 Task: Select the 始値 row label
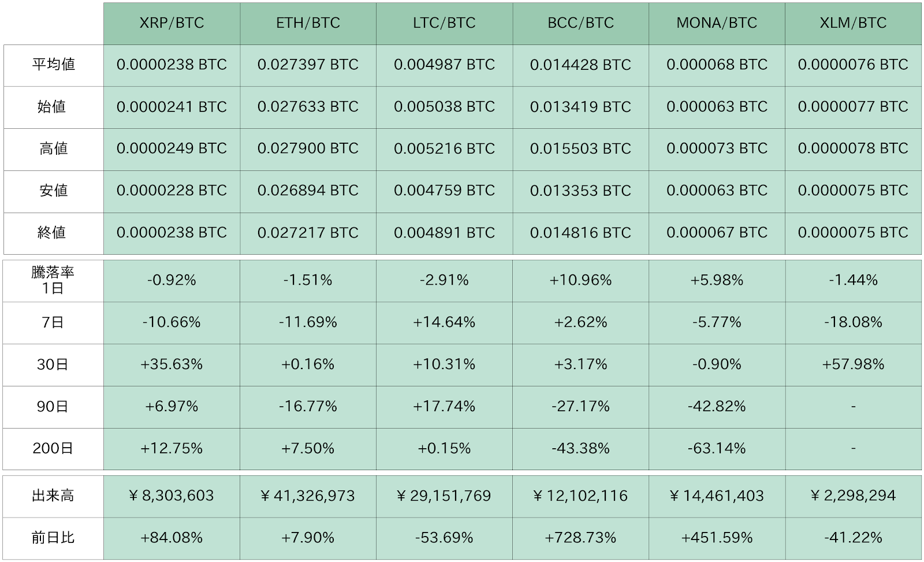pos(53,107)
